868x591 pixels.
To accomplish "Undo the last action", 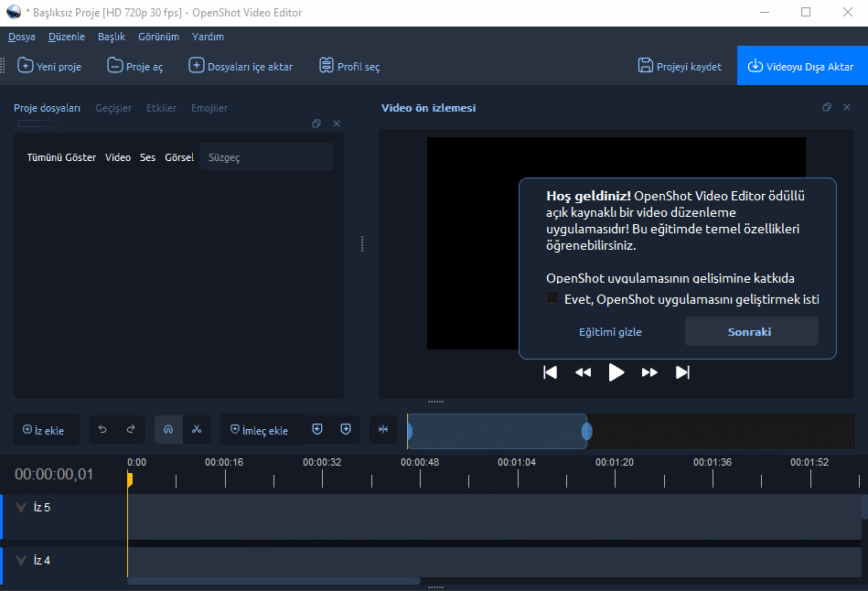I will click(x=102, y=429).
